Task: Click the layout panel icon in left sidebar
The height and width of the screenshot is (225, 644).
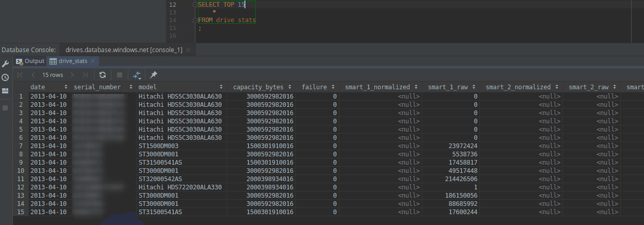Action: [5, 91]
